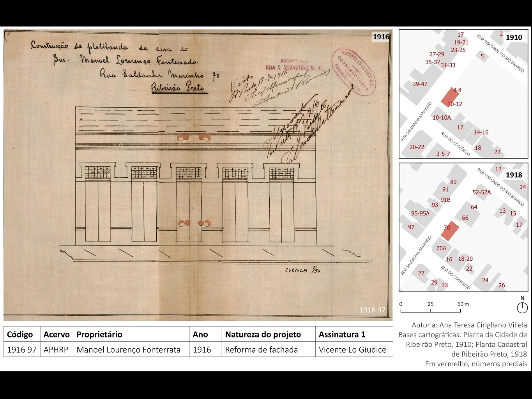This screenshot has width=532, height=399.
Task: Click building number 52-52A on the 1918 map
Action: [x=482, y=192]
